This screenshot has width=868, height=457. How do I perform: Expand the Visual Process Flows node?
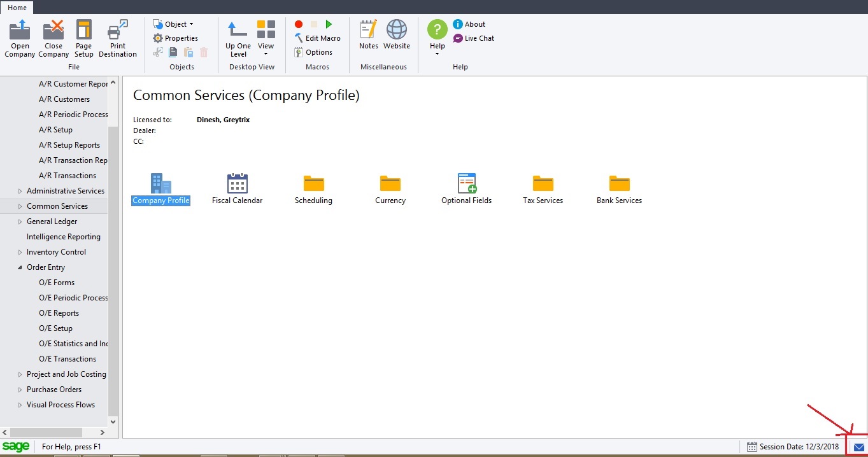[x=20, y=405]
